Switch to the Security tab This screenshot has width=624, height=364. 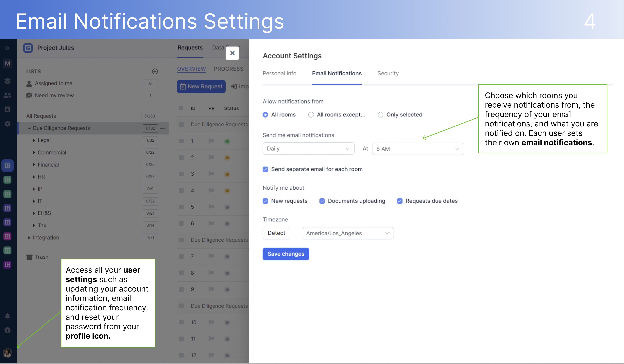(388, 73)
